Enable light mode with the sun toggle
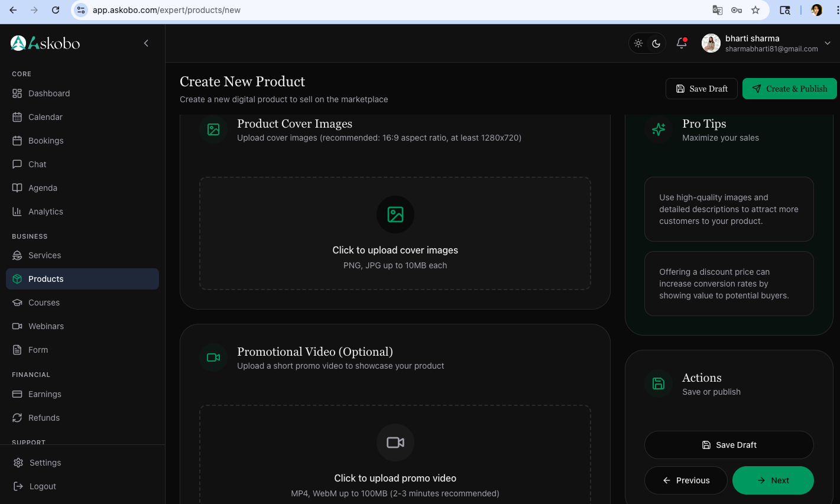Viewport: 840px width, 504px height. [638, 43]
